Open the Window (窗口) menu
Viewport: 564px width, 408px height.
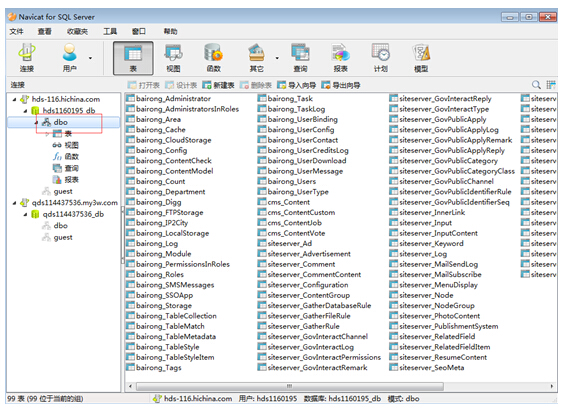point(139,32)
